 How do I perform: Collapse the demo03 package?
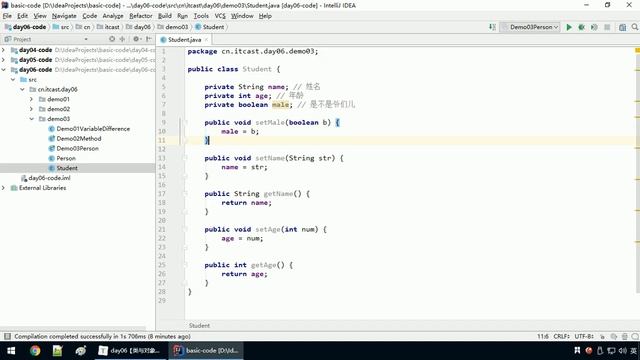[x=32, y=119]
